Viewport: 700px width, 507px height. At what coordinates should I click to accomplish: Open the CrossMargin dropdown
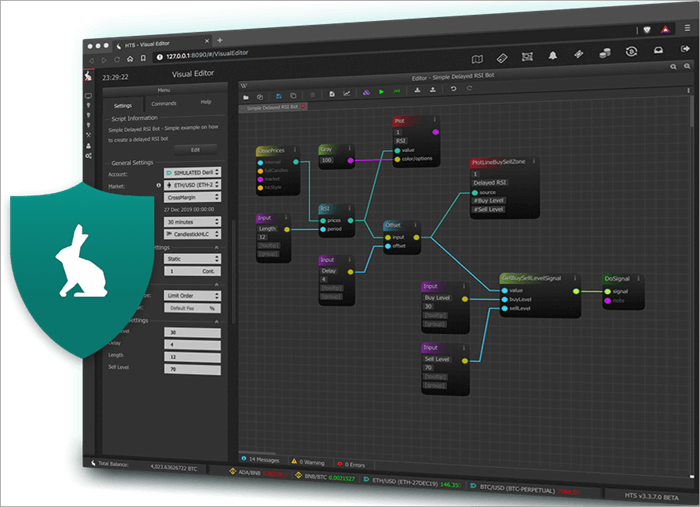pyautogui.click(x=192, y=197)
